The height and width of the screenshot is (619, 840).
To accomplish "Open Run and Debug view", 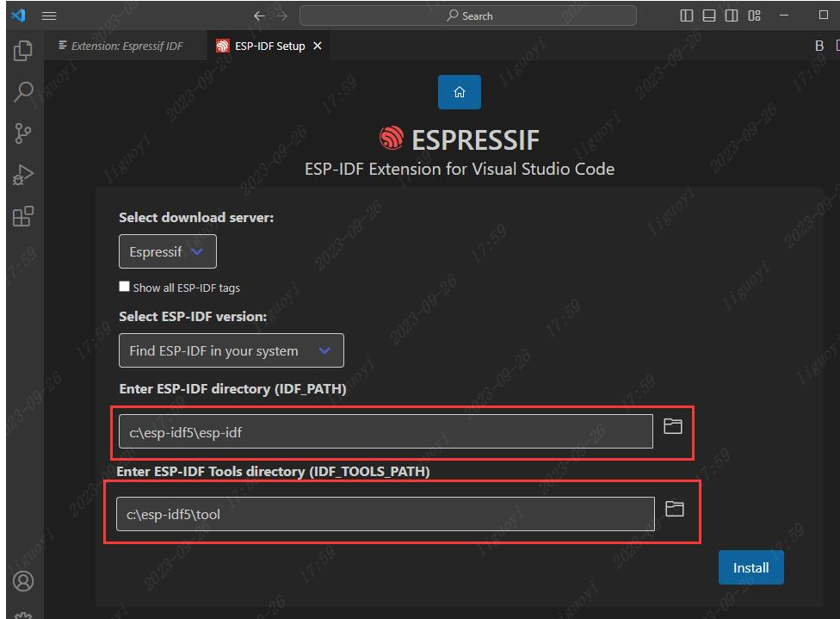I will (x=22, y=175).
